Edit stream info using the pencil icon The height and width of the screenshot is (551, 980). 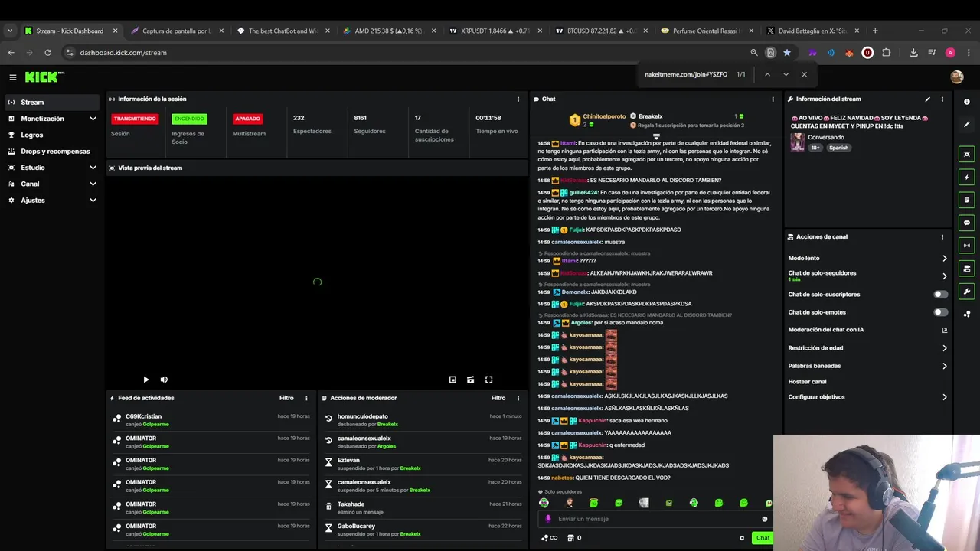pos(927,99)
